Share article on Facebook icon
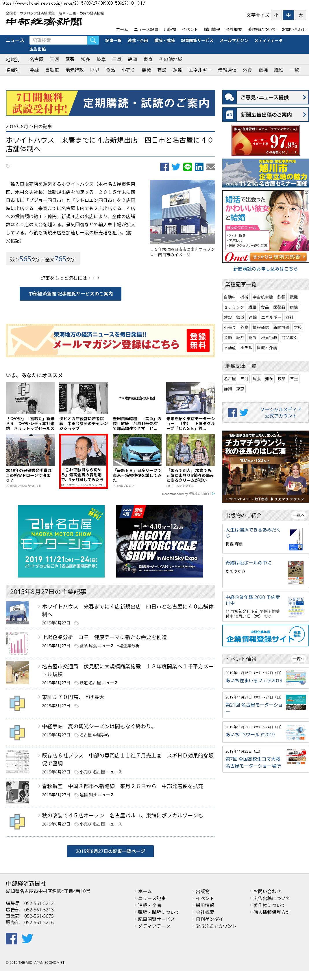 164,167
